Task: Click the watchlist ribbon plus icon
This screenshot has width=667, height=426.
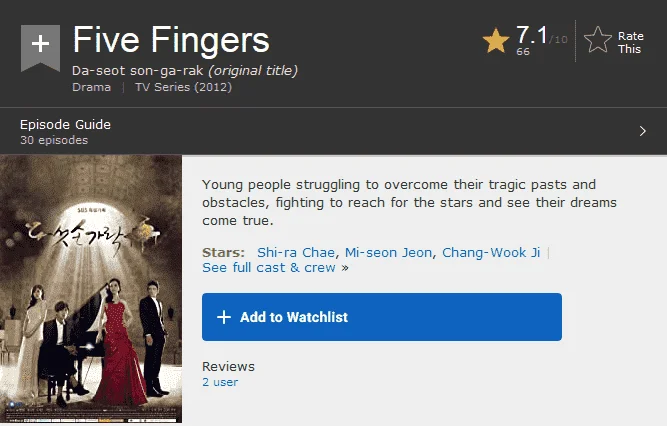Action: click(40, 47)
